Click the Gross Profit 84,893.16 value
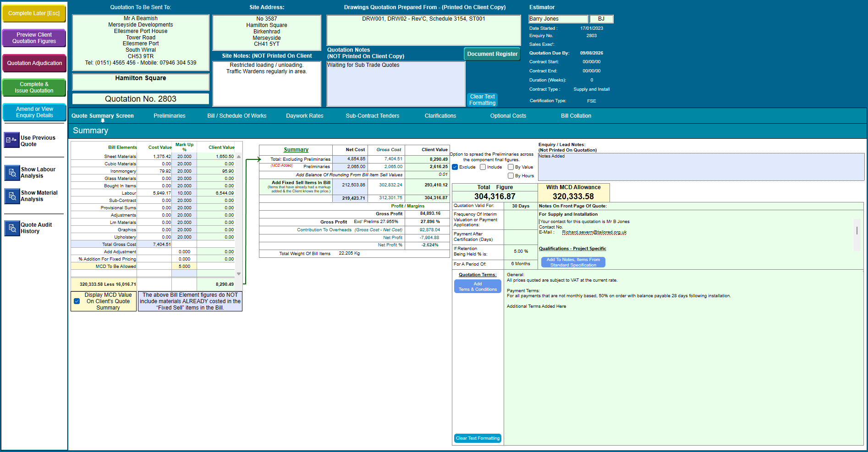This screenshot has height=452, width=868. [x=430, y=213]
